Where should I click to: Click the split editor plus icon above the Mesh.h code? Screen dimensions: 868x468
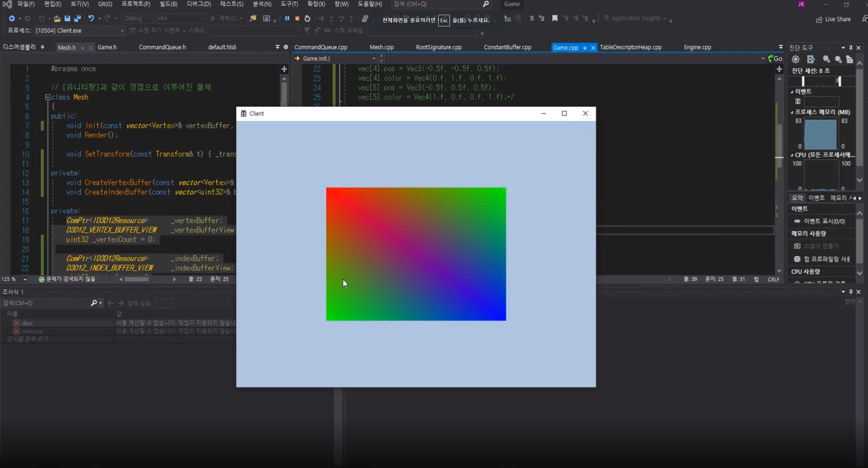284,69
